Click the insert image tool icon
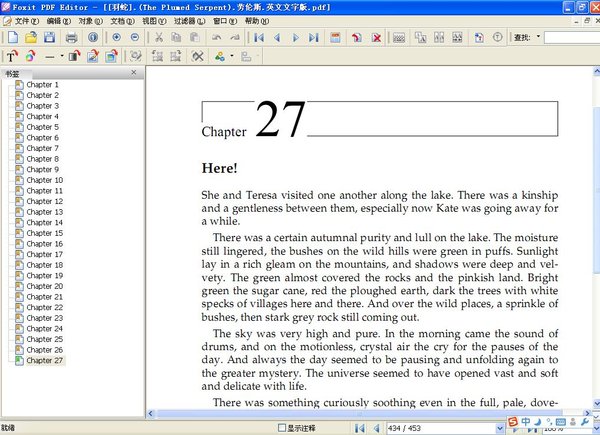 coord(93,56)
